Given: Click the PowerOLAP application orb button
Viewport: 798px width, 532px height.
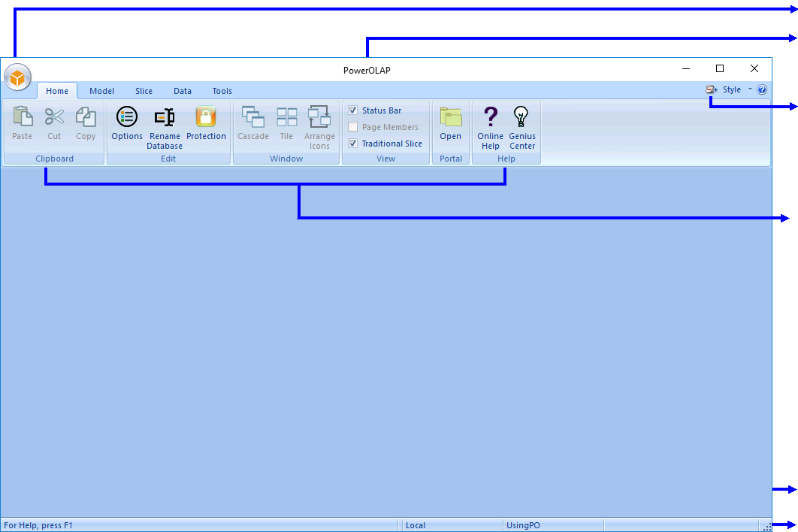Looking at the screenshot, I should click(17, 77).
